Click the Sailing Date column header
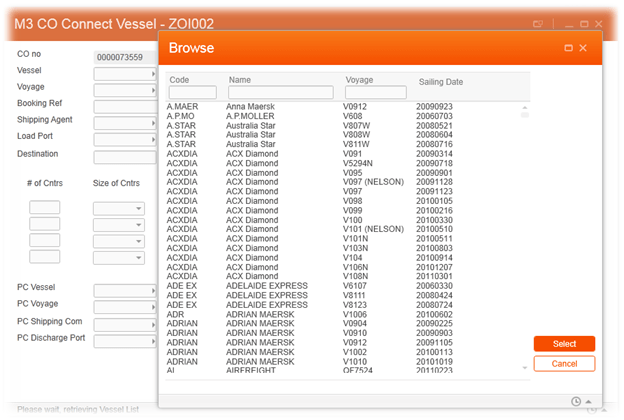 tap(441, 81)
